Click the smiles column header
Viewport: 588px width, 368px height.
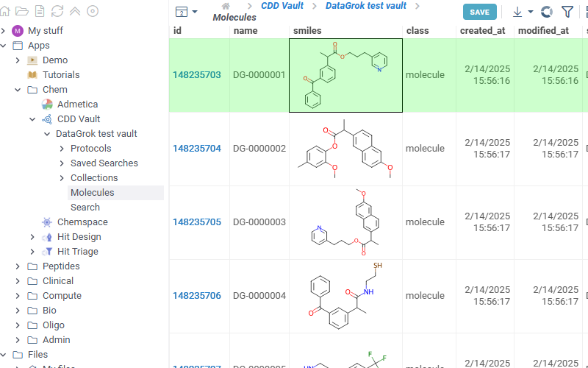307,31
